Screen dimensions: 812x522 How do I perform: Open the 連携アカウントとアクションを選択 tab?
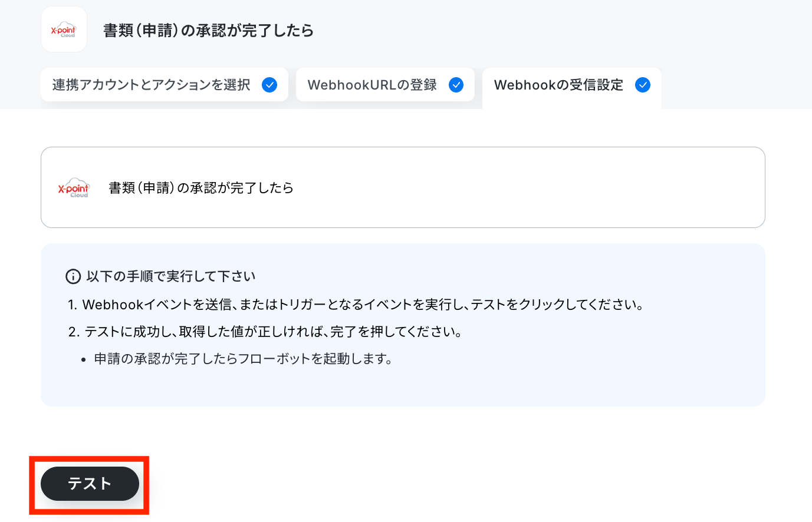click(x=165, y=85)
